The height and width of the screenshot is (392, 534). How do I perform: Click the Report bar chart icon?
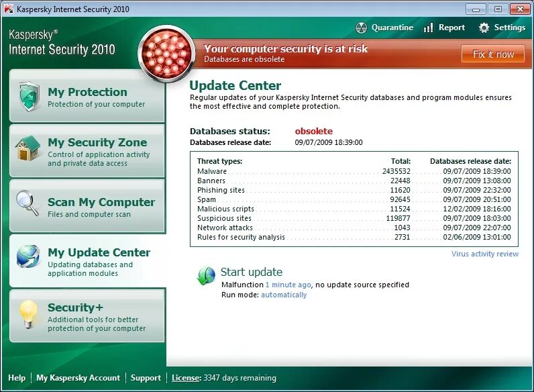[x=429, y=28]
